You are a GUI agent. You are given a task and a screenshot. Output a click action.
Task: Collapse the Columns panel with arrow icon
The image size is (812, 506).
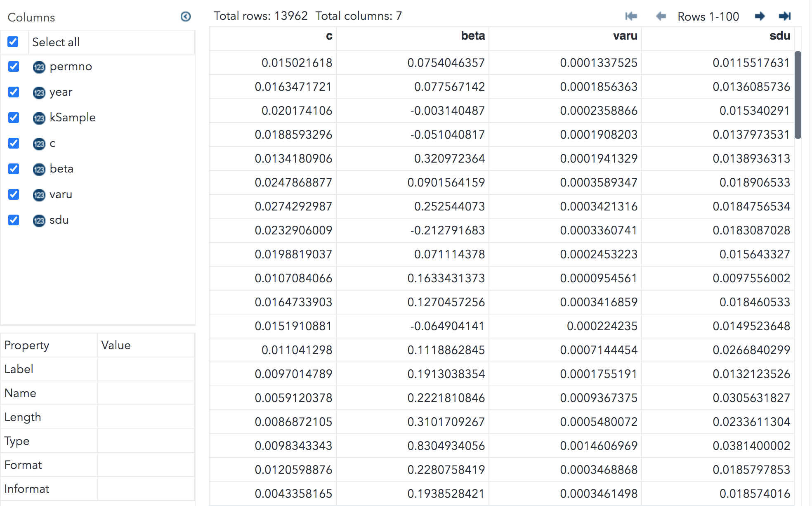(186, 17)
